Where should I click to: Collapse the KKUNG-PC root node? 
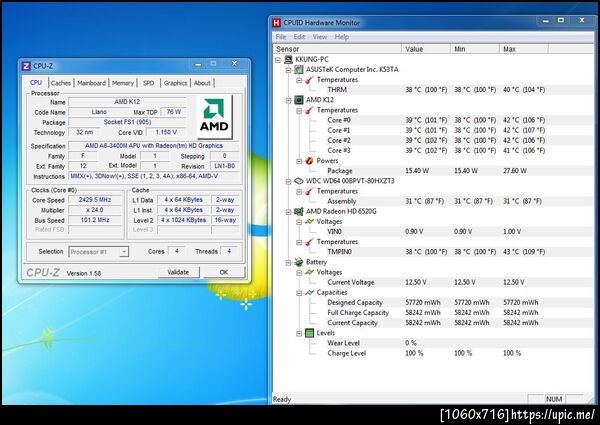pos(278,60)
